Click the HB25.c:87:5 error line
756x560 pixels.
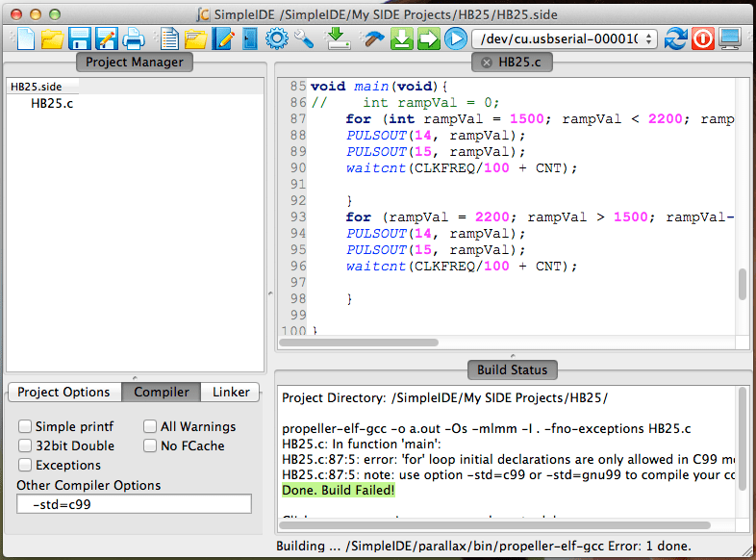tap(508, 459)
